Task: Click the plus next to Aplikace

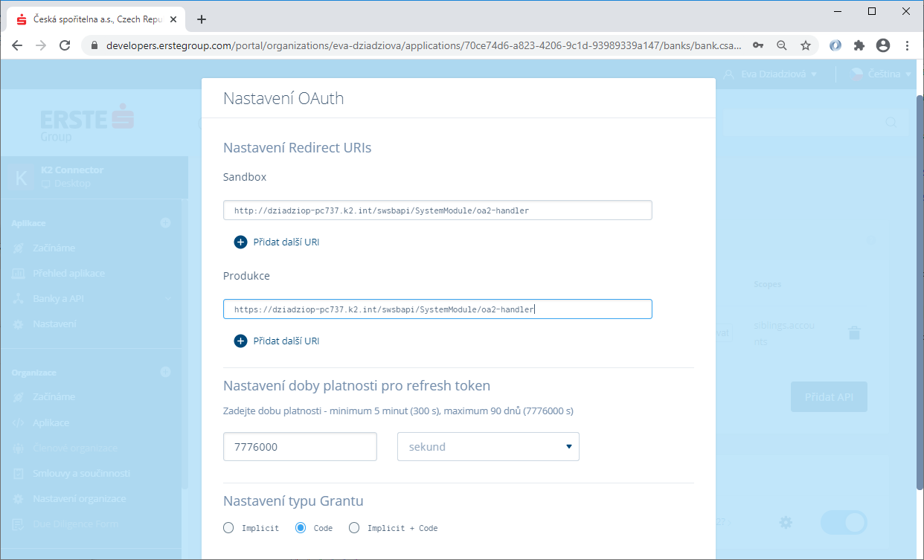Action: point(165,222)
